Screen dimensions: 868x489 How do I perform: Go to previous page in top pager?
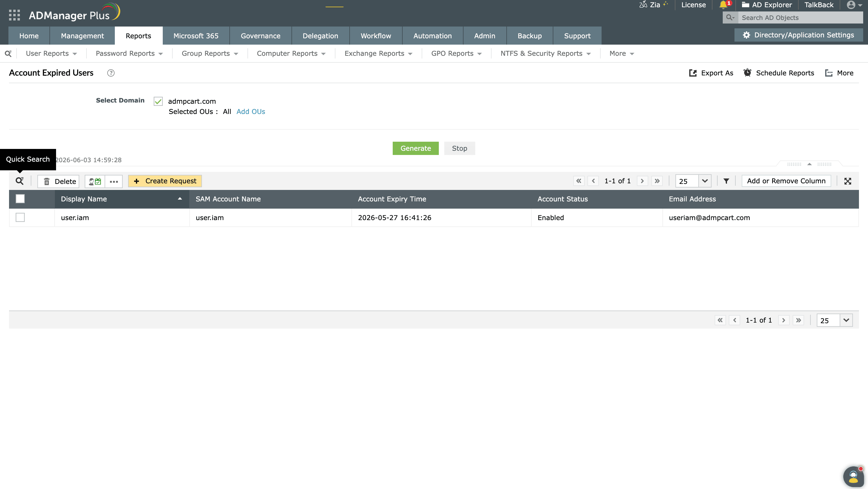[593, 181]
